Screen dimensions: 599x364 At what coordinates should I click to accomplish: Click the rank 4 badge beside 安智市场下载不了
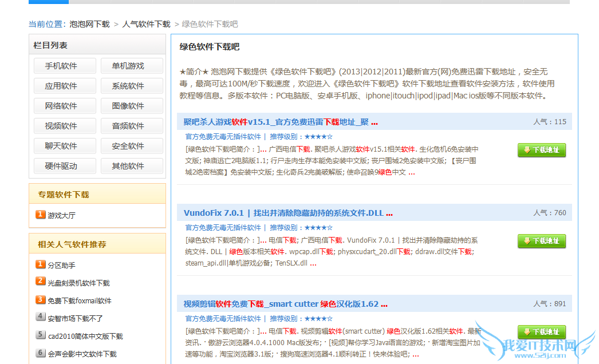coord(40,317)
